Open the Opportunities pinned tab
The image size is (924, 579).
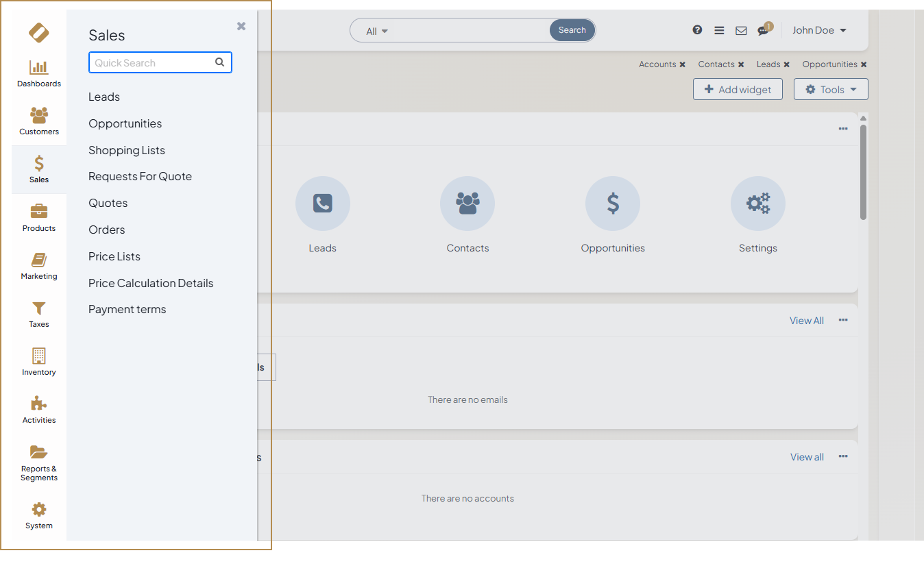click(x=830, y=64)
